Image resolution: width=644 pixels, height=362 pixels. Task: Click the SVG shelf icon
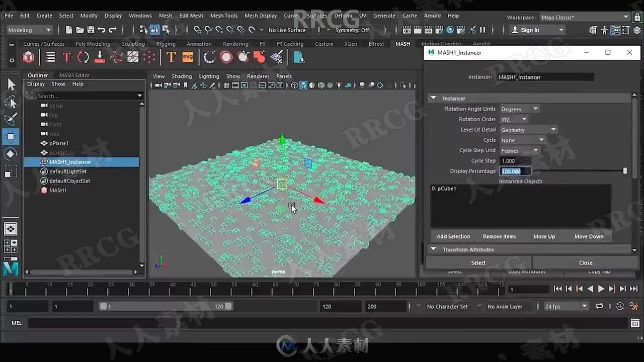[x=188, y=57]
